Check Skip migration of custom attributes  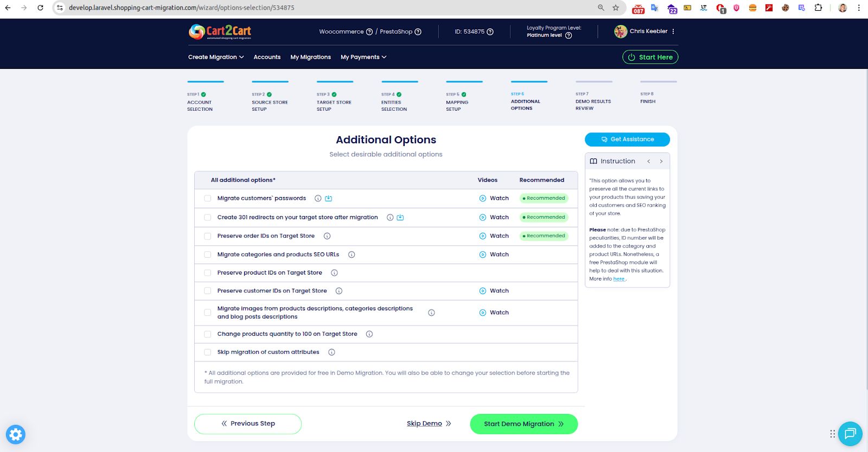click(208, 352)
